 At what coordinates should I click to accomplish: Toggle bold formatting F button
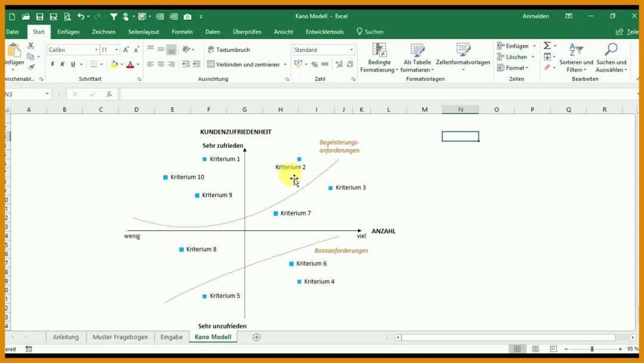52,64
